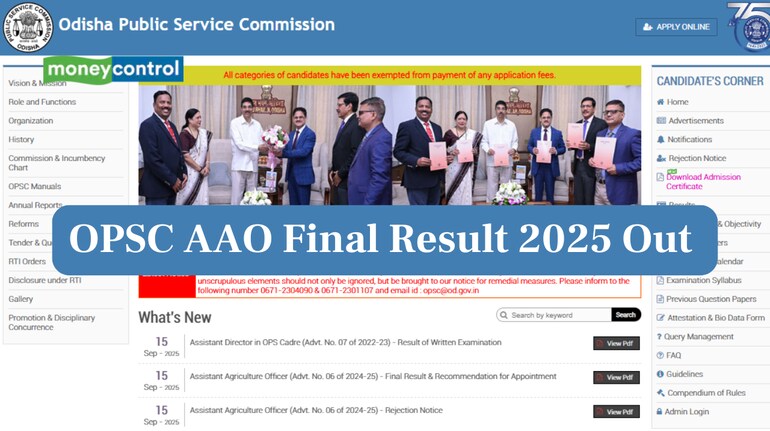Screen dimensions: 770x431
Task: Click the Guidelines info icon
Action: pyautogui.click(x=660, y=374)
